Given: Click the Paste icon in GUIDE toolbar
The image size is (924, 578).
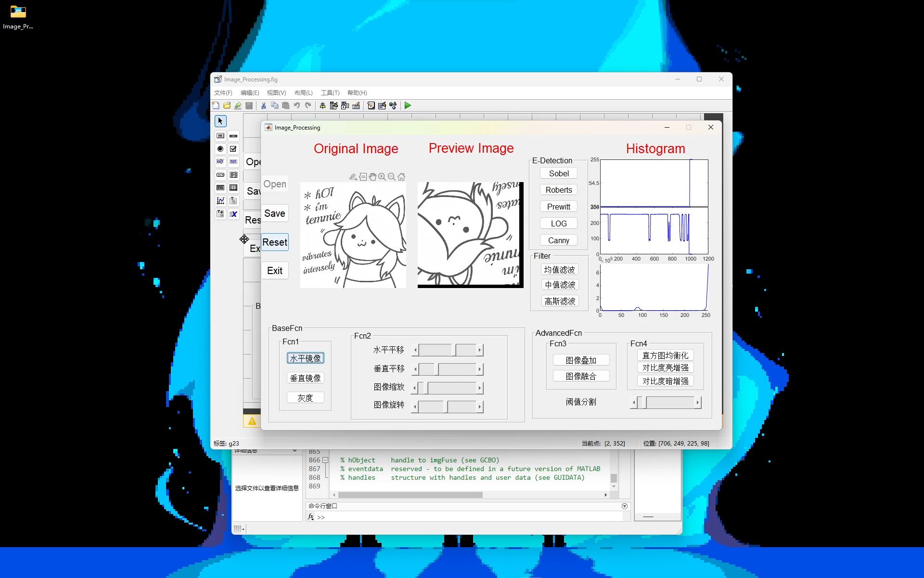Looking at the screenshot, I should pos(285,105).
